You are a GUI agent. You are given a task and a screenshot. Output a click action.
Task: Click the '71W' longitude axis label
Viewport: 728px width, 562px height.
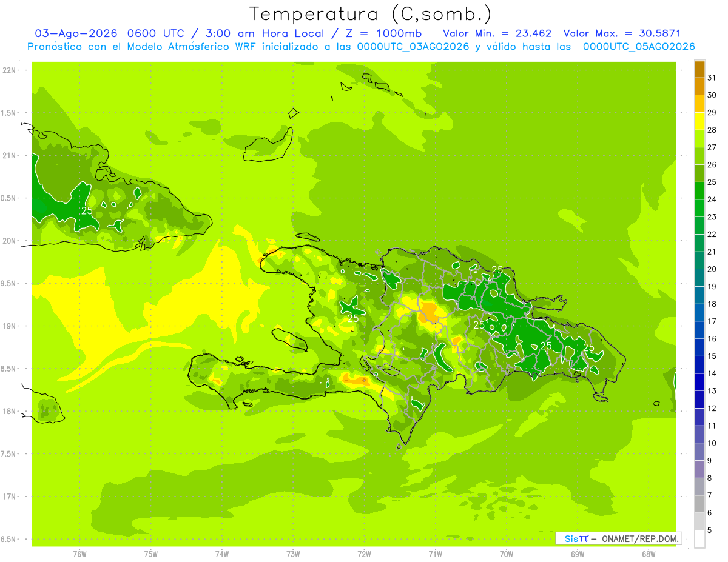[435, 554]
